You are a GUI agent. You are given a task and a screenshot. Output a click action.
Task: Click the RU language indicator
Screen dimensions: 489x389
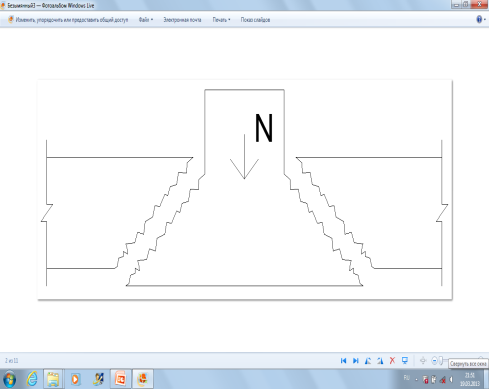(406, 378)
